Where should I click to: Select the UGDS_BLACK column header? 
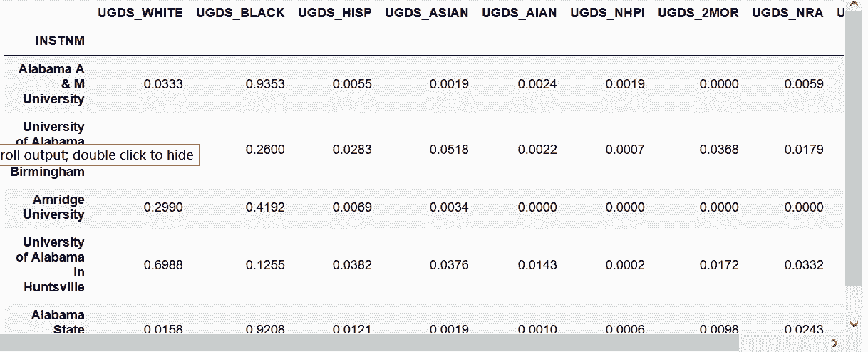click(240, 13)
